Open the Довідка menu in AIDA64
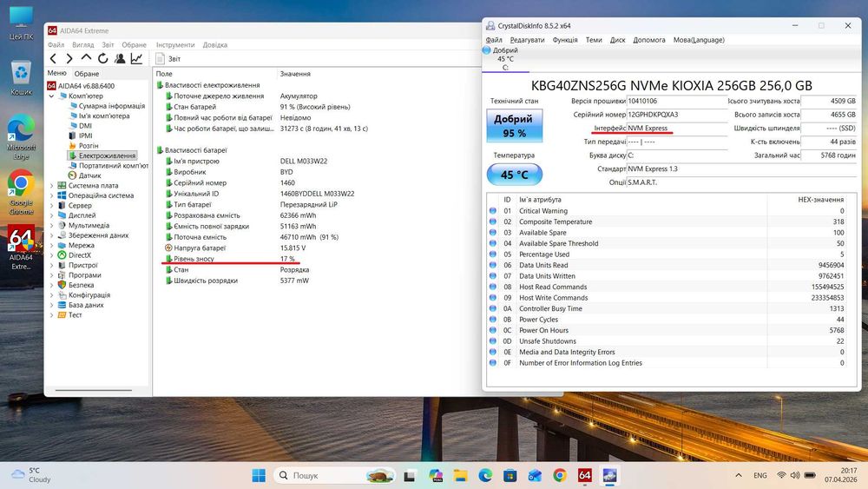The width and height of the screenshot is (868, 489). point(214,45)
